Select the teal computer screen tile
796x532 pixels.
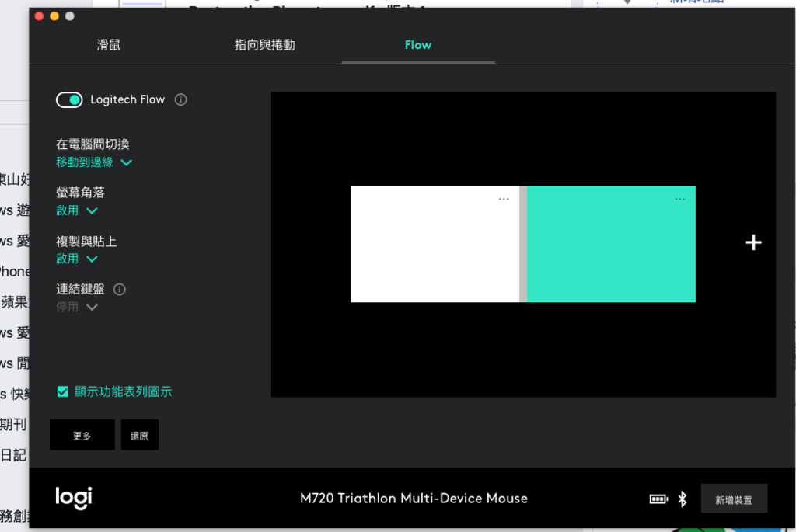pyautogui.click(x=611, y=244)
